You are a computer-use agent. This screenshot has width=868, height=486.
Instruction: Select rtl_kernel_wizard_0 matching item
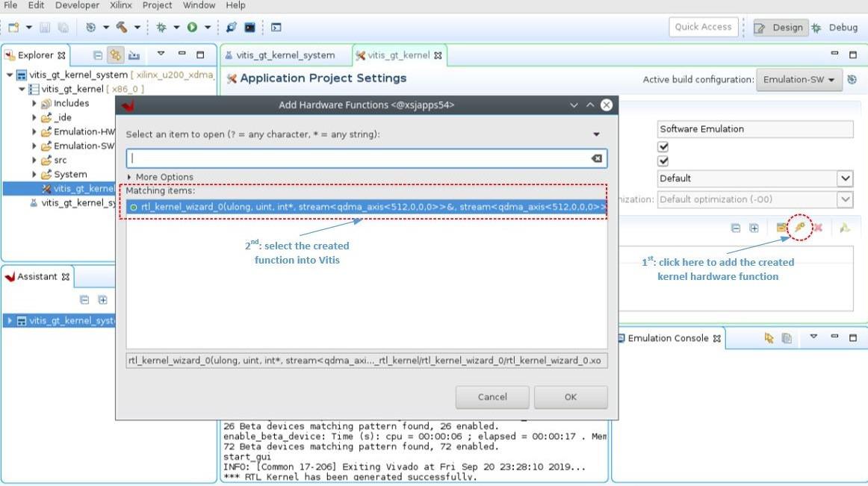(x=367, y=207)
